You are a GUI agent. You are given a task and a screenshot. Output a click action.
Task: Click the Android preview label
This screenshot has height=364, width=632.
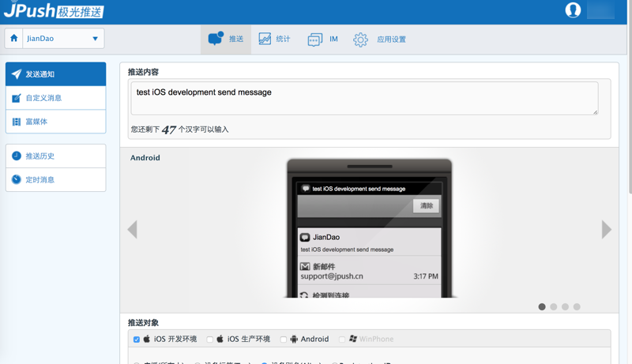pos(145,158)
